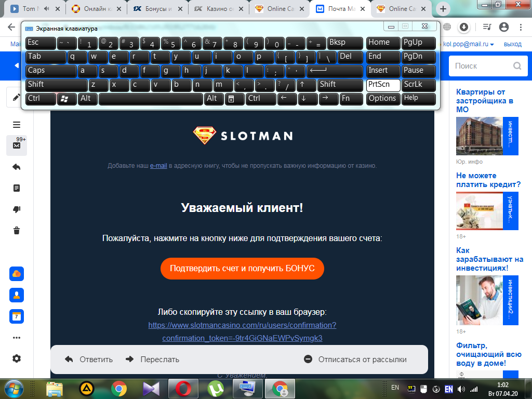Mark as spam with thumbs-down icon
The height and width of the screenshot is (399, 532).
coord(17,209)
